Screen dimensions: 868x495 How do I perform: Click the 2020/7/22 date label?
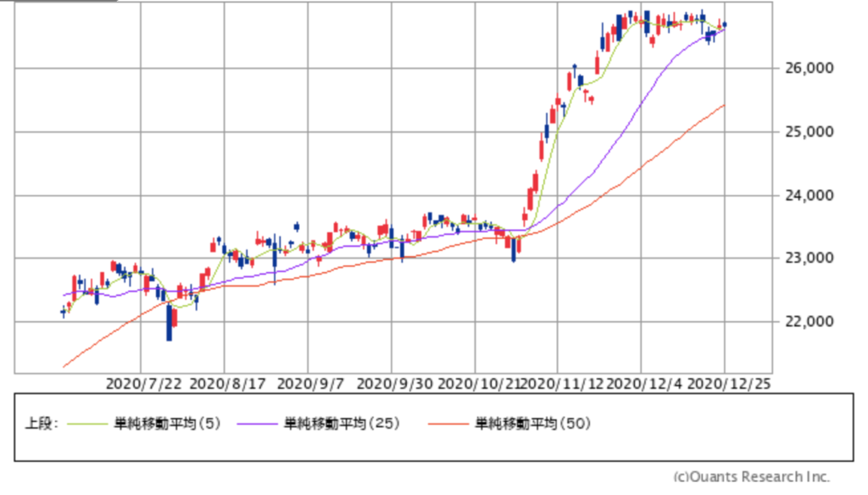pos(143,384)
